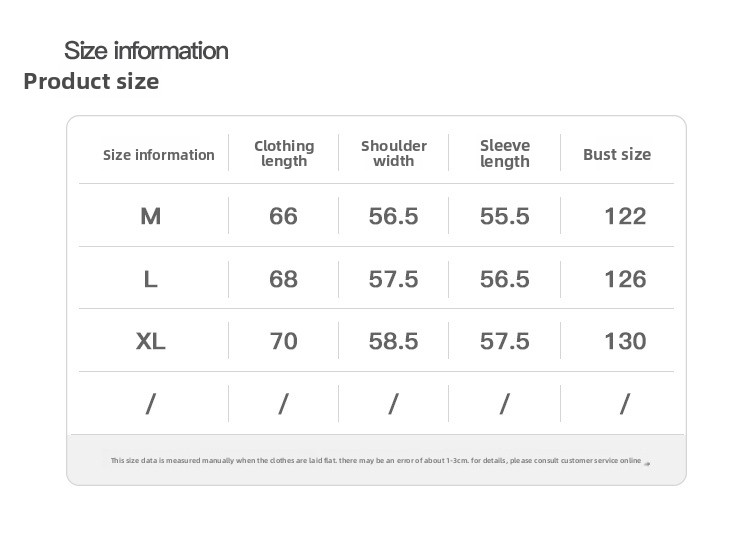Click the size L row label

click(x=151, y=279)
